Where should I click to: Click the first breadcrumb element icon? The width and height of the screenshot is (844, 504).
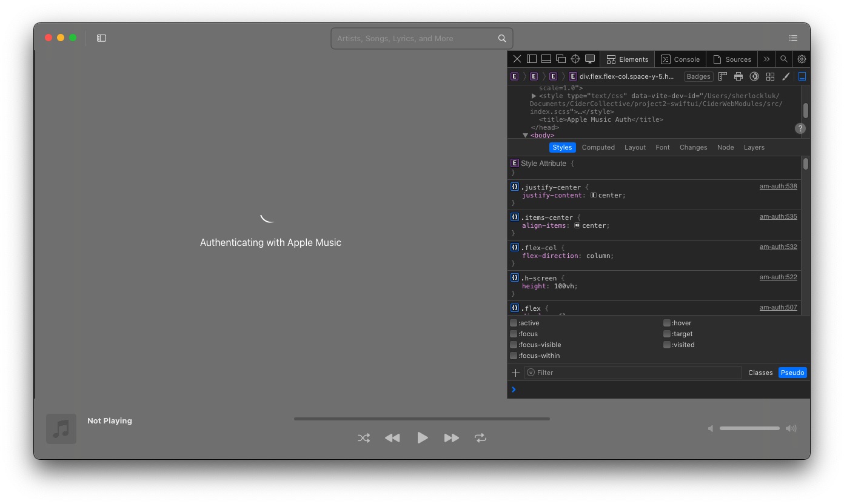[514, 76]
